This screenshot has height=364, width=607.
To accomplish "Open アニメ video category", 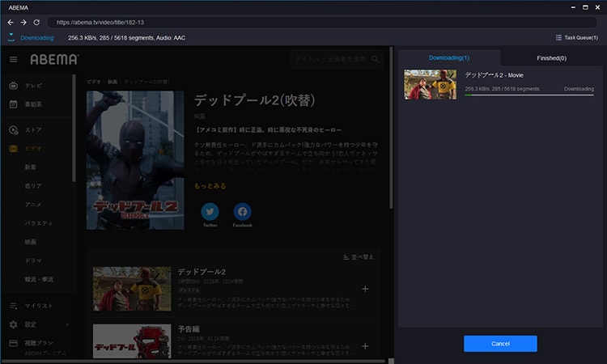I will click(33, 205).
